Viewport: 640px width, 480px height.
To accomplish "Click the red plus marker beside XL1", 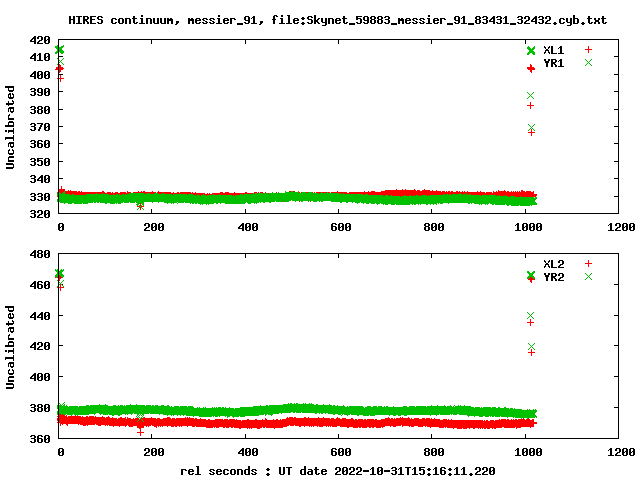I will coord(588,50).
